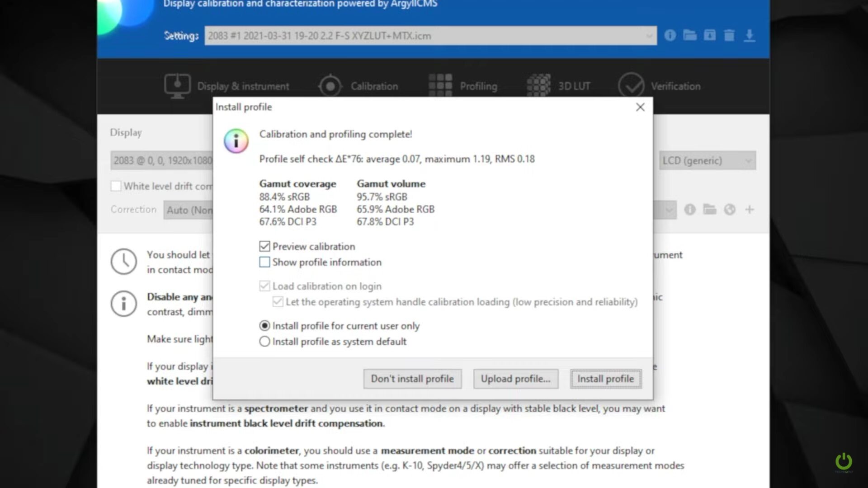
Task: Click the plus icon to add a correction
Action: pos(749,210)
